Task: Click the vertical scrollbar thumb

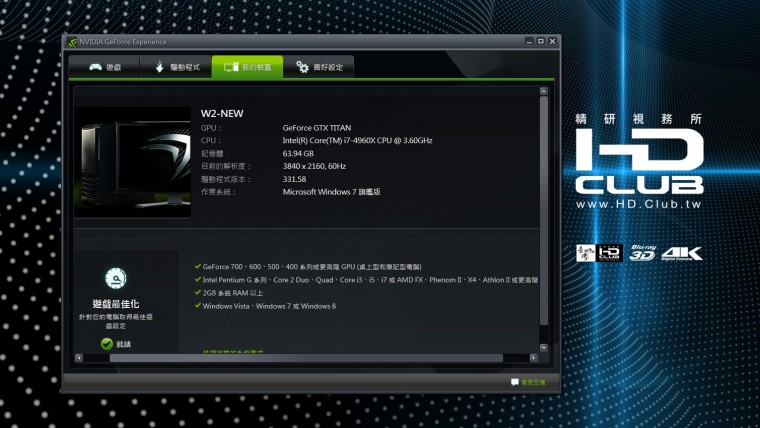Action: (x=544, y=211)
